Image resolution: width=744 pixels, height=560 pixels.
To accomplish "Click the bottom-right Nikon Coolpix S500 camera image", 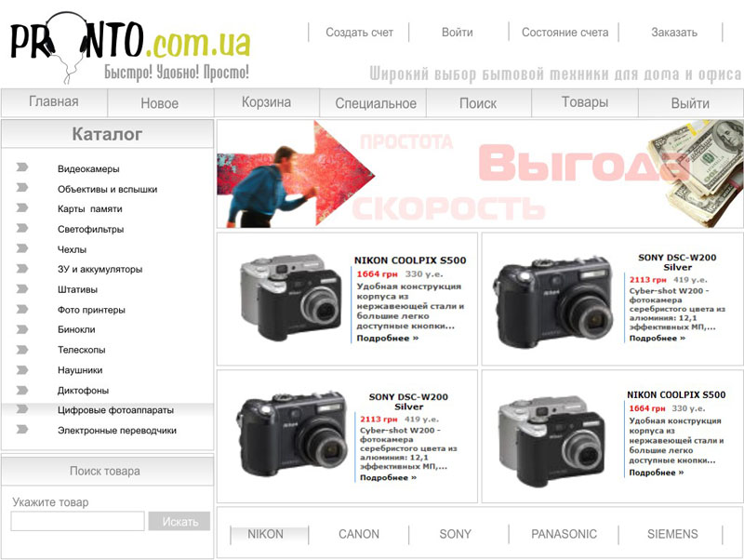I will click(x=551, y=441).
